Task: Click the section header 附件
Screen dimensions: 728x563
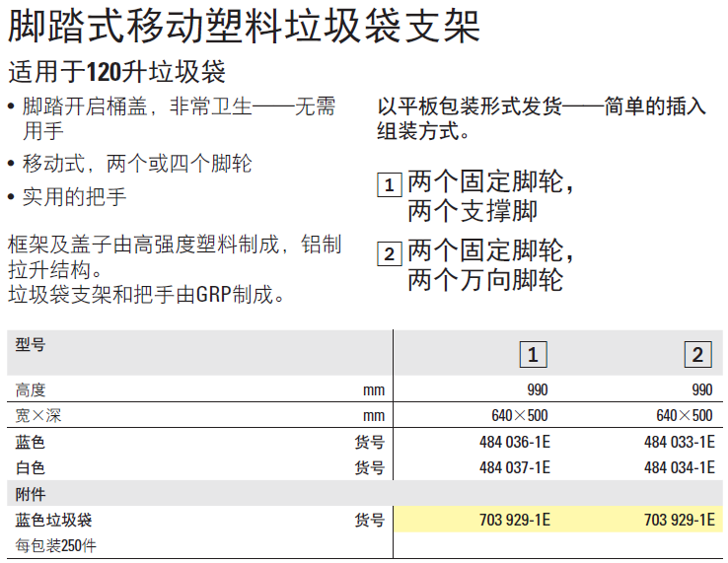Action: pyautogui.click(x=31, y=494)
